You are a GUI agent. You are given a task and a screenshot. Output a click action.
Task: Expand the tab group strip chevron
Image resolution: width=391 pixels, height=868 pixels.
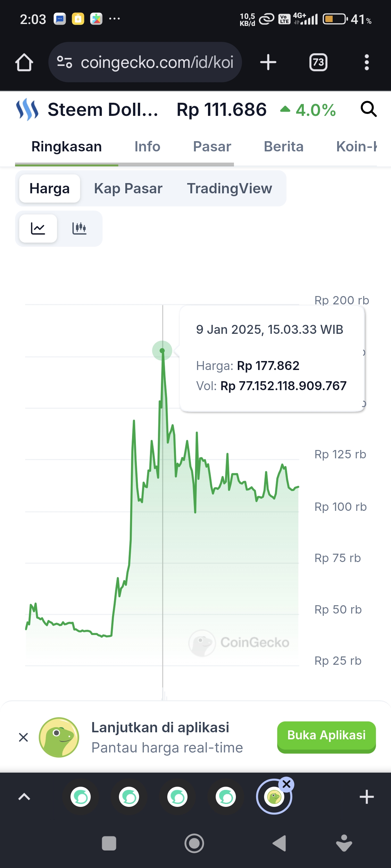[24, 797]
